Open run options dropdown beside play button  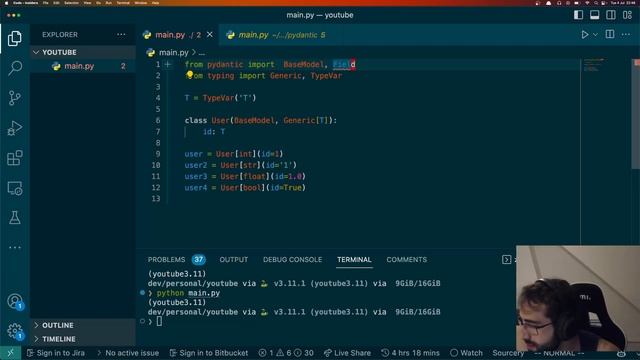[595, 35]
